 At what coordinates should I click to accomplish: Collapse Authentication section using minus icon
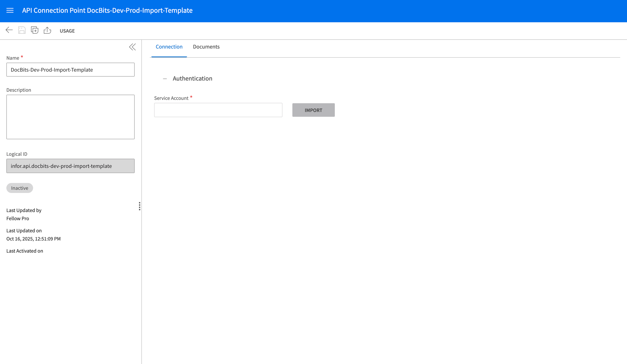pos(165,79)
